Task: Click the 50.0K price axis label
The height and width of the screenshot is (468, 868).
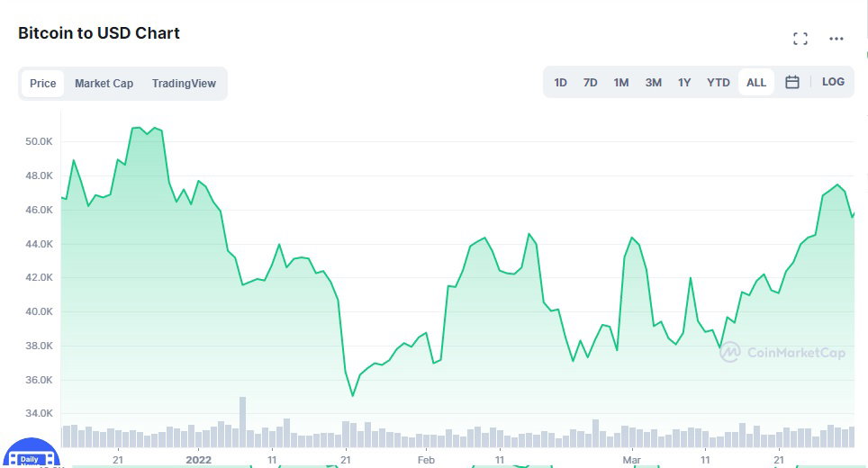Action: (39, 141)
